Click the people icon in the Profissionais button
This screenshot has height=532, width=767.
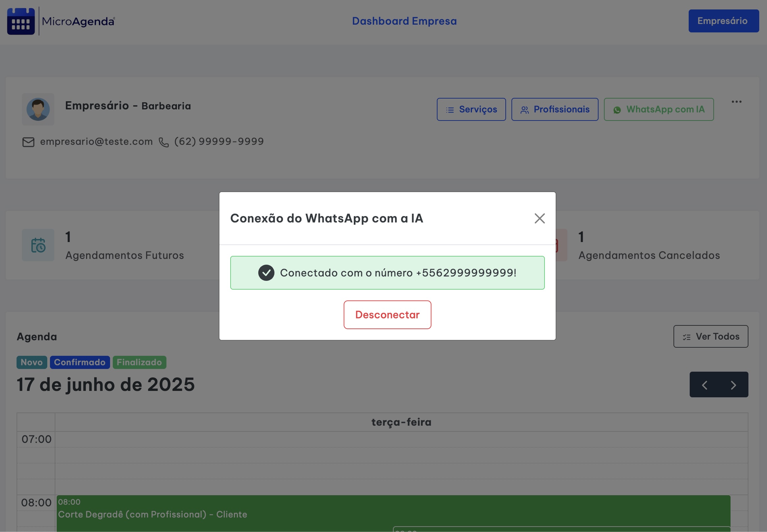tap(525, 110)
